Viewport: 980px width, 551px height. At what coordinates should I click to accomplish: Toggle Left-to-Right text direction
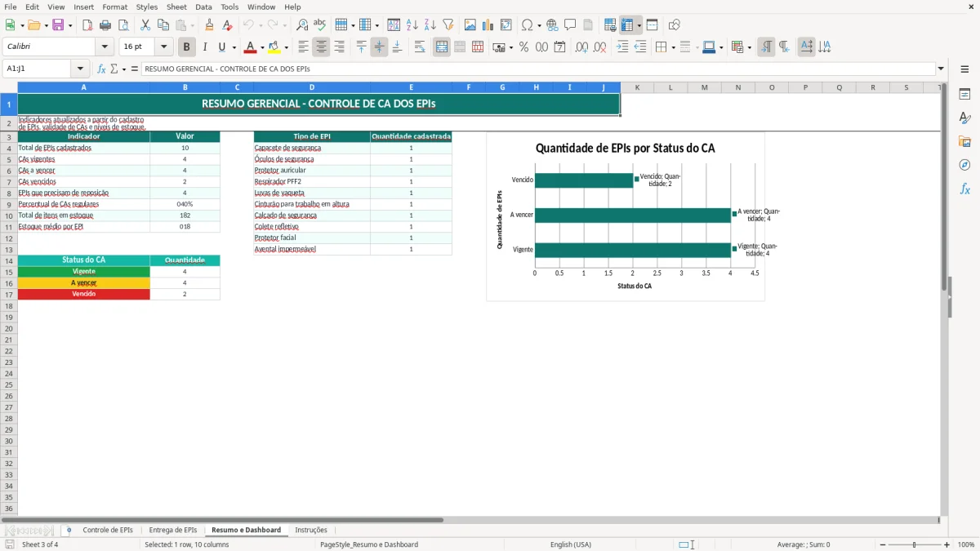pos(766,47)
